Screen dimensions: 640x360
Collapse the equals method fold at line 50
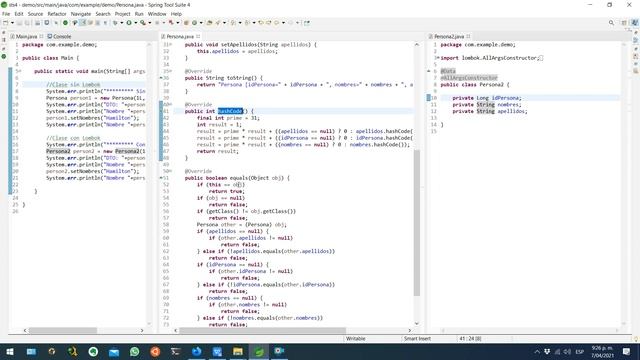coord(170,171)
